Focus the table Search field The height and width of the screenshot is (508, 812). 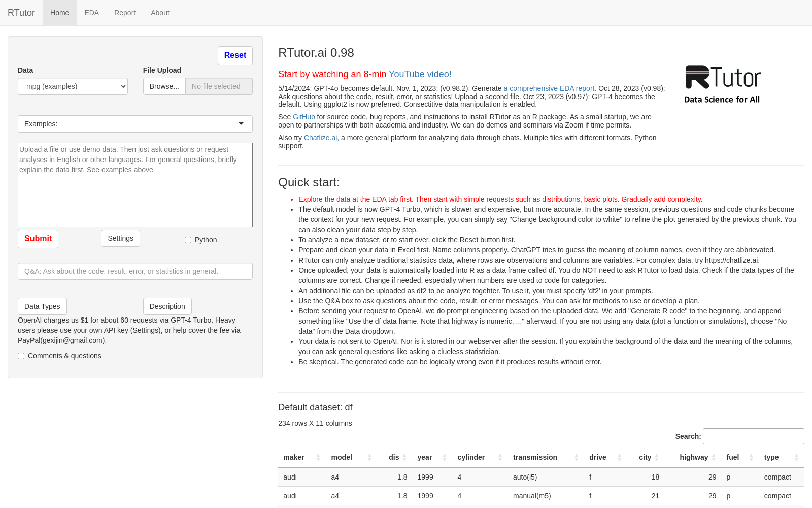(753, 436)
